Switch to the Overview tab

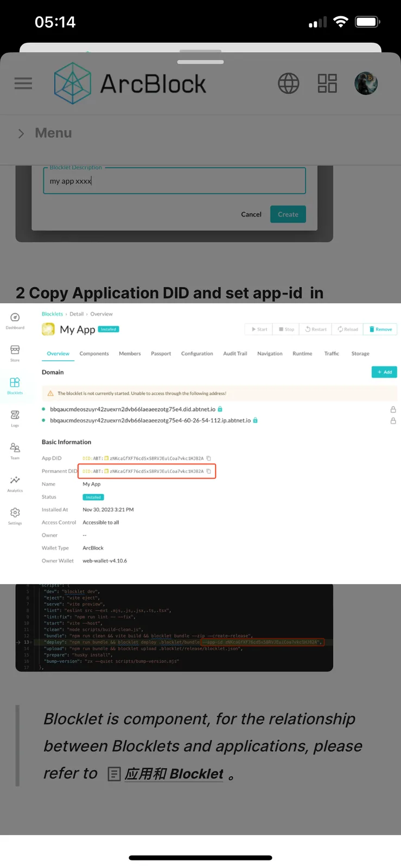58,354
